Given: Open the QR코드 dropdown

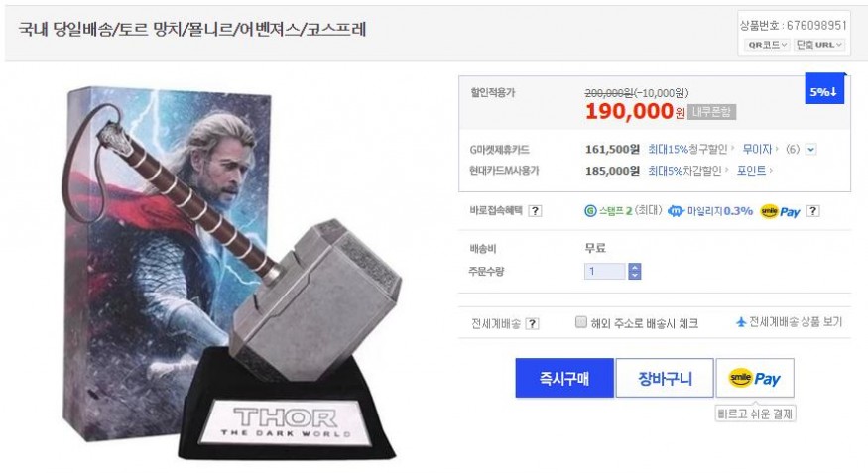Looking at the screenshot, I should 766,45.
